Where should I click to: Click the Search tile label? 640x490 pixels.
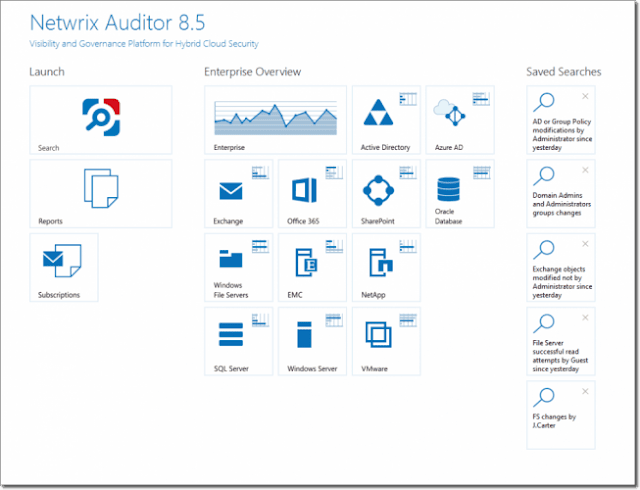[x=49, y=148]
